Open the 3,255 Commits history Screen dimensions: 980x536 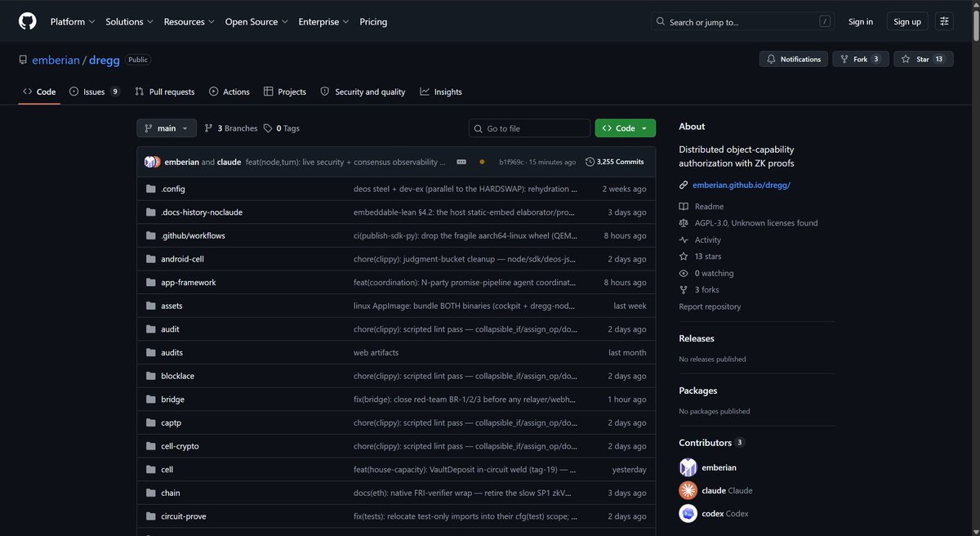coord(615,162)
